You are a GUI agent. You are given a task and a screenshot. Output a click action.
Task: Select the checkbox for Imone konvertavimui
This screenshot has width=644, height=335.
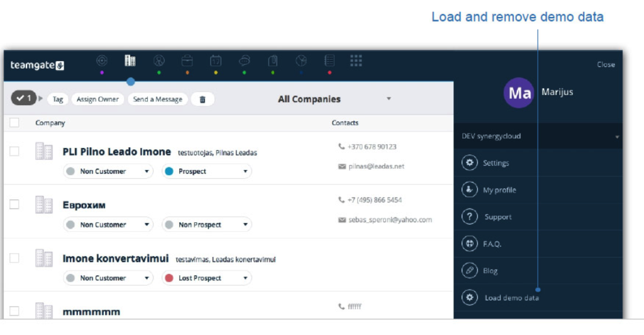14,258
